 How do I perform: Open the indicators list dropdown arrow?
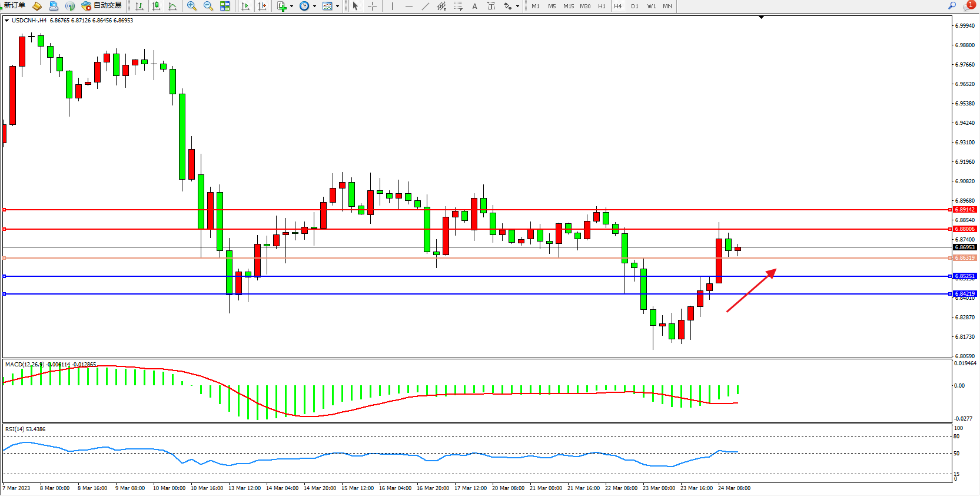[x=291, y=6]
